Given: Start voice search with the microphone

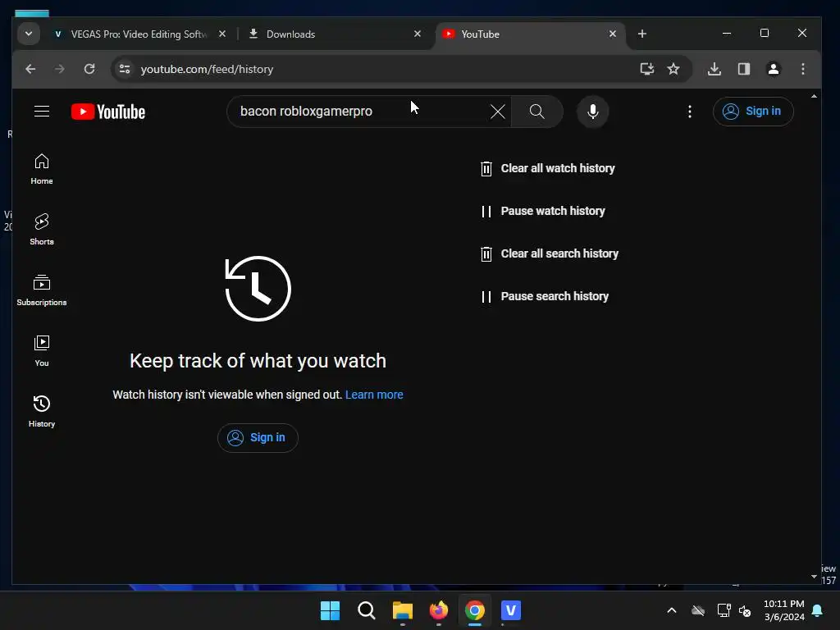Looking at the screenshot, I should [592, 112].
